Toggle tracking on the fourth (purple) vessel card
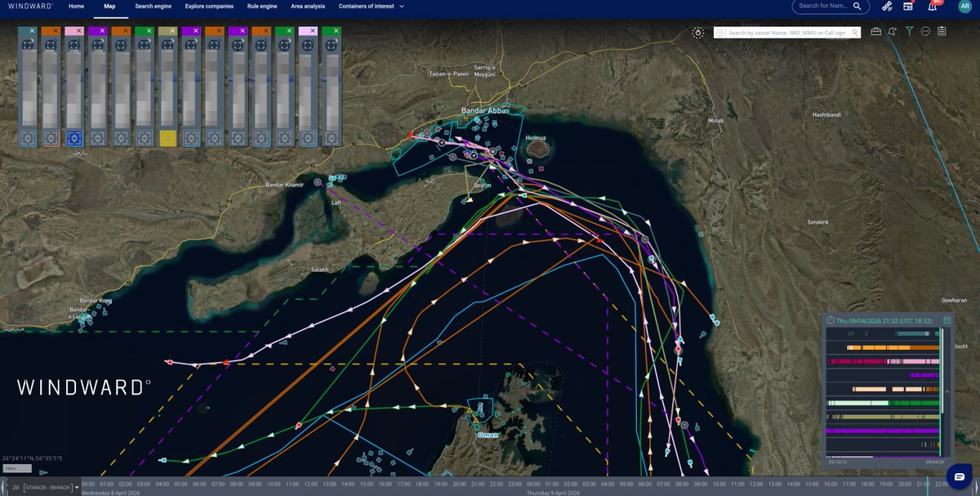Viewport: 980px width, 496px height. click(98, 138)
